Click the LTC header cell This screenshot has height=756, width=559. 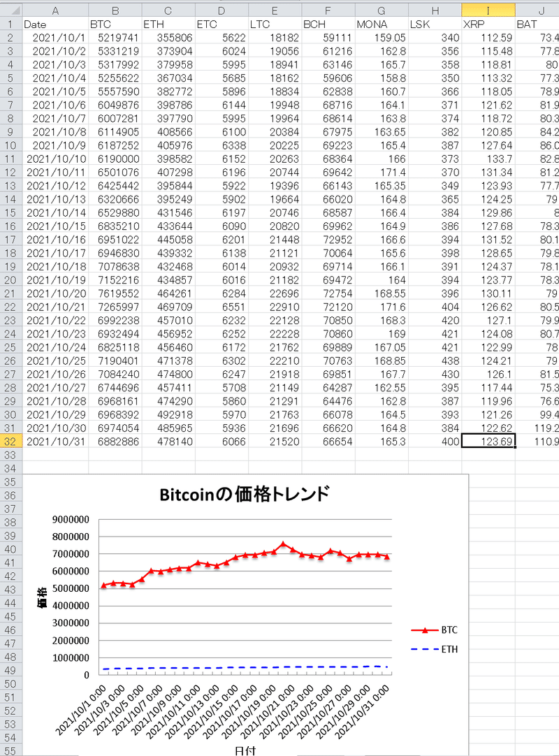pyautogui.click(x=275, y=24)
